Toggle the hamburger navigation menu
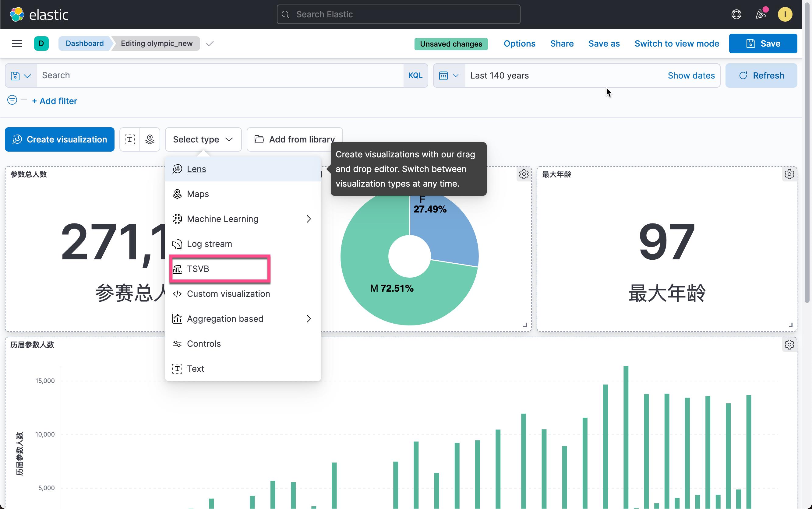Image resolution: width=812 pixels, height=509 pixels. click(x=17, y=44)
